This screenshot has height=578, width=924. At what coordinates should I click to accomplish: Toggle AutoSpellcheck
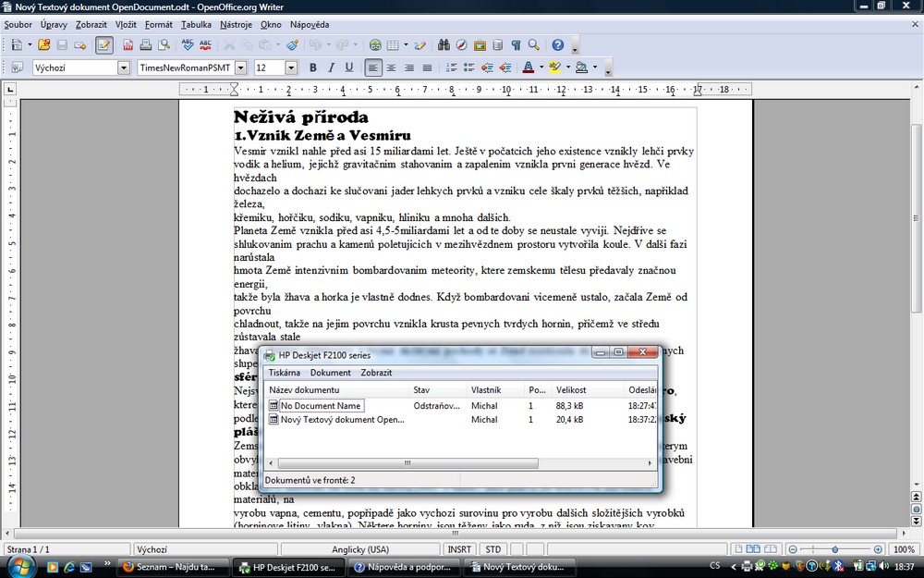pyautogui.click(x=205, y=44)
